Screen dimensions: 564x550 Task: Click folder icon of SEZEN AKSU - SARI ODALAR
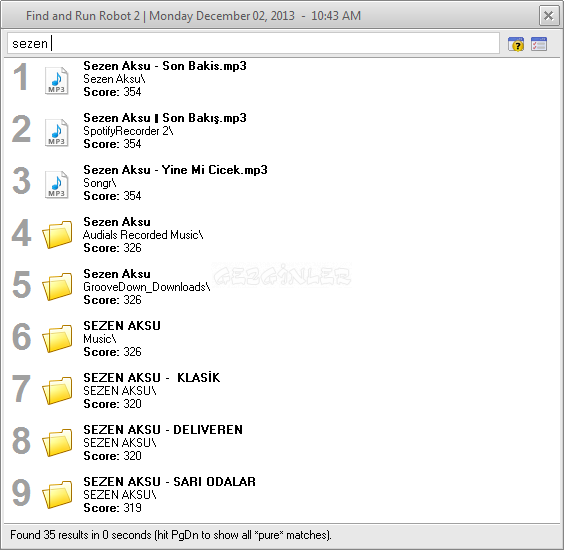[x=57, y=495]
